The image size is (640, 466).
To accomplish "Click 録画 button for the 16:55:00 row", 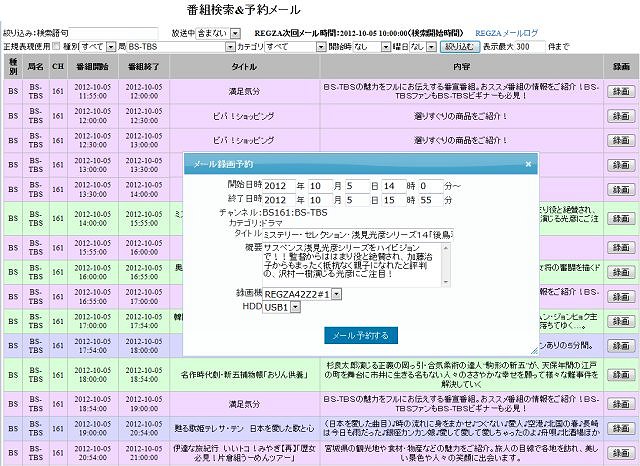I will tap(621, 297).
